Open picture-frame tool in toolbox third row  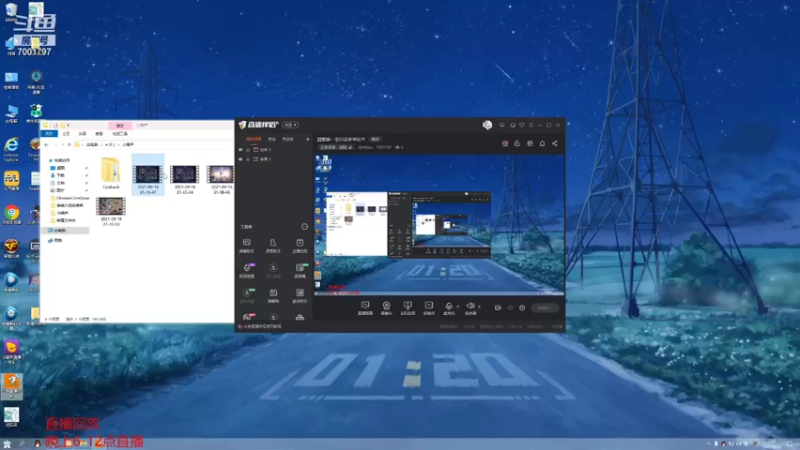coord(299,295)
